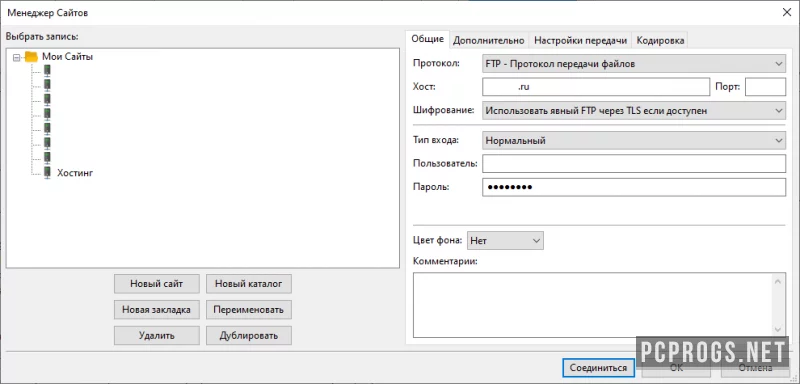Click the Дублировать button
This screenshot has width=800, height=384.
click(248, 336)
